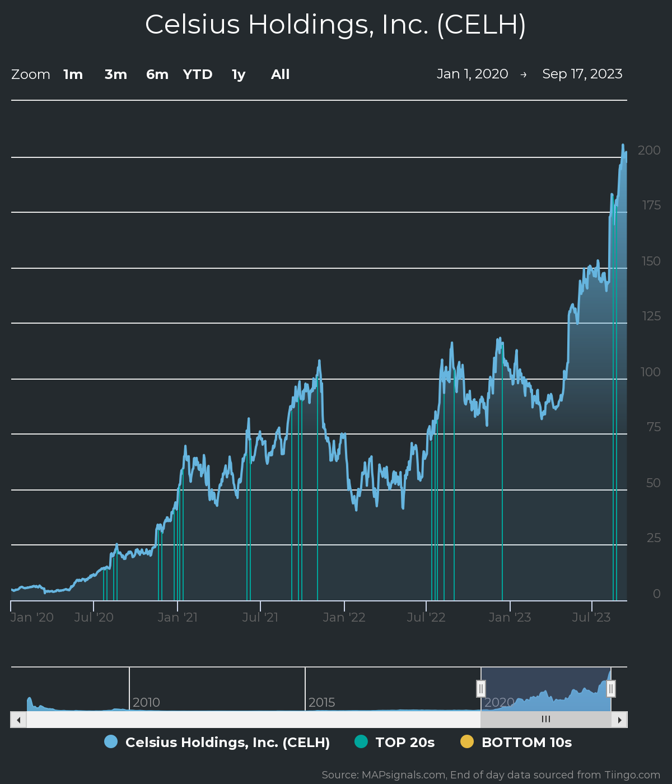Image resolution: width=672 pixels, height=784 pixels.
Task: Toggle Celsius Holdings, Inc. (CELH) series legend
Action: pos(217,742)
